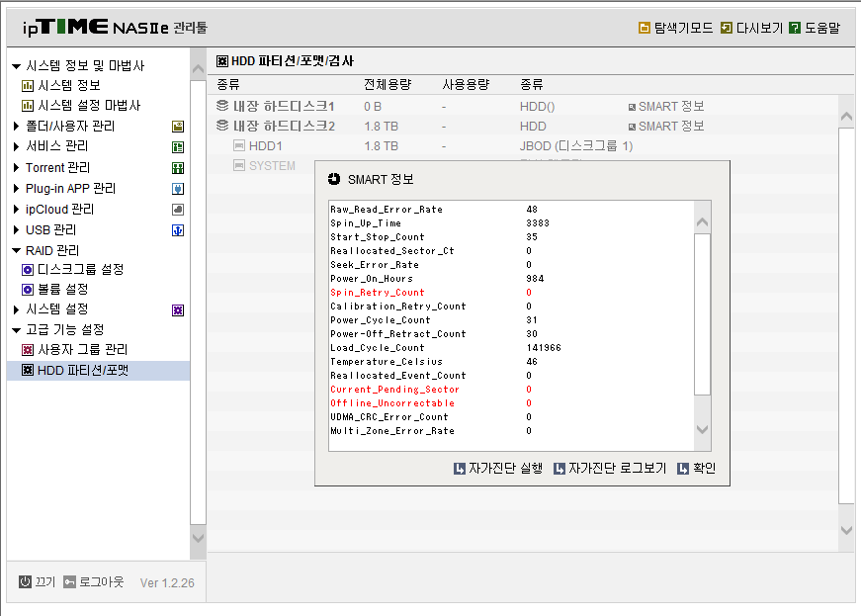
Task: Click the Torrent 관리 green icon
Action: point(178,168)
